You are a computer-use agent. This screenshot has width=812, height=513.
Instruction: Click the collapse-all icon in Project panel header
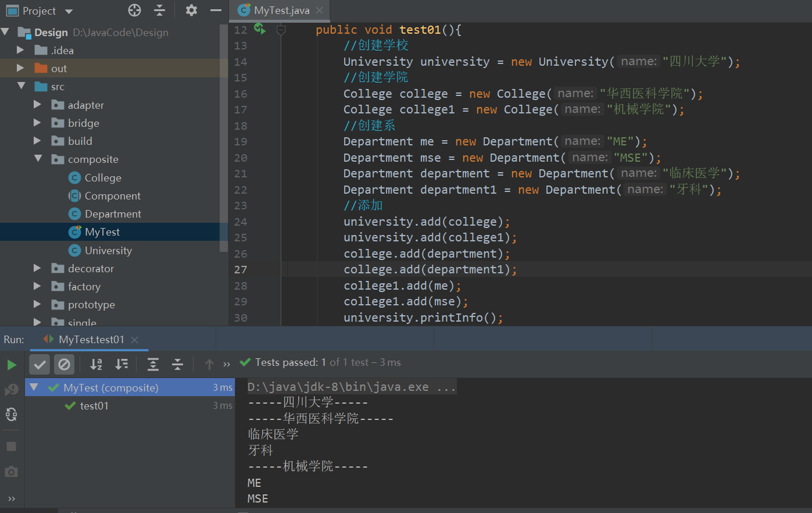pos(160,10)
